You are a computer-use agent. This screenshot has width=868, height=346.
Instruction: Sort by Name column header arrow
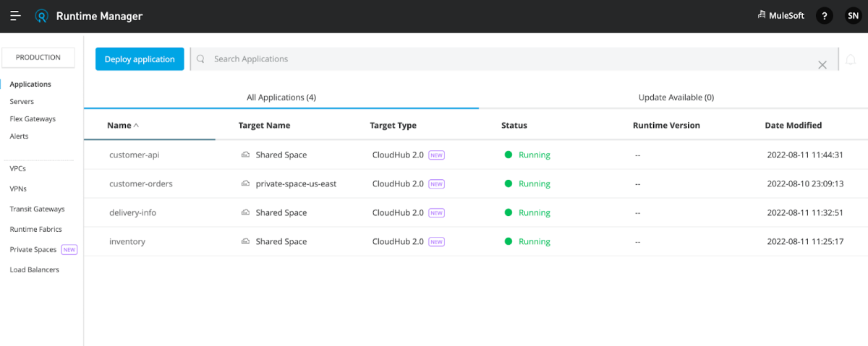[136, 126]
